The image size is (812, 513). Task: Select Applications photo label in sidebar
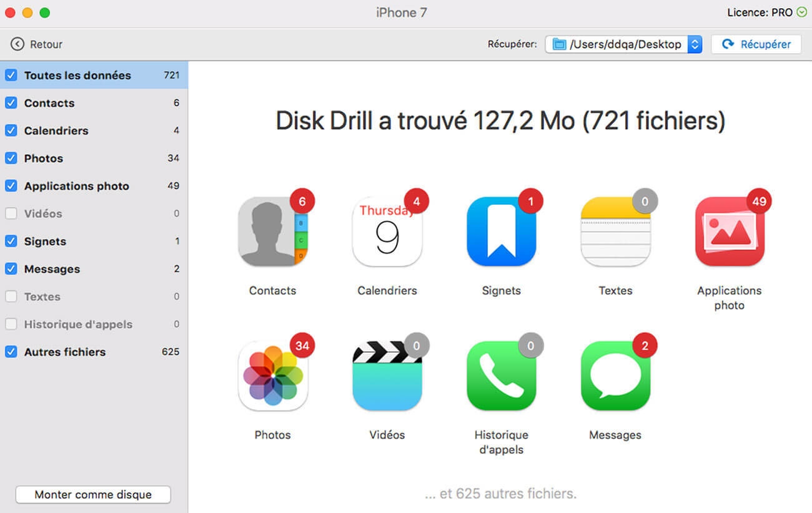coord(77,186)
